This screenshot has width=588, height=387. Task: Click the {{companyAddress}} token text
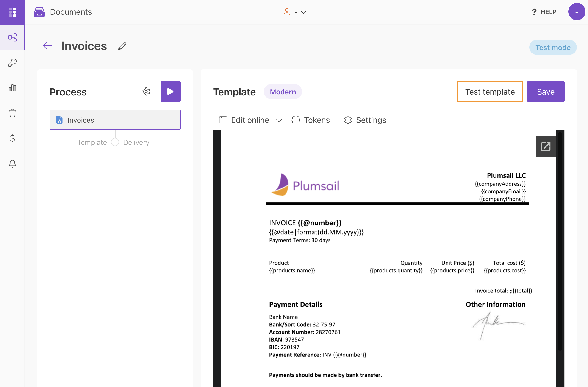(500, 184)
